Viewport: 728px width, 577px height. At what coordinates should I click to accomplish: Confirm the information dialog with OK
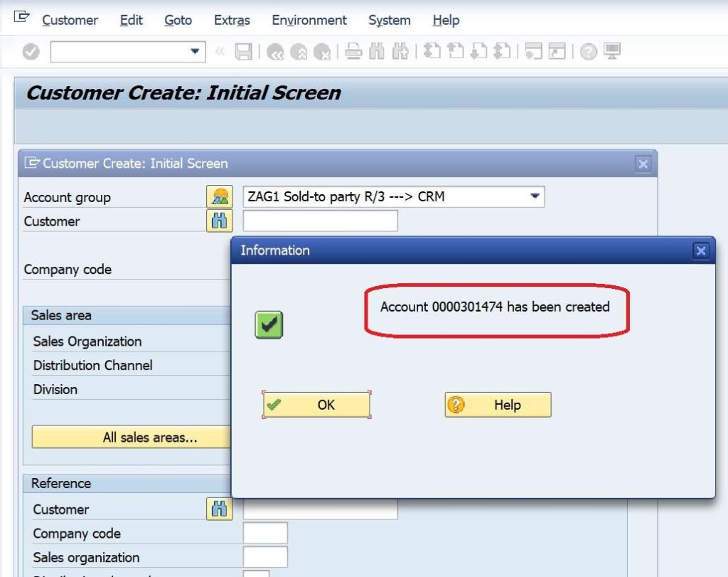pyautogui.click(x=316, y=404)
